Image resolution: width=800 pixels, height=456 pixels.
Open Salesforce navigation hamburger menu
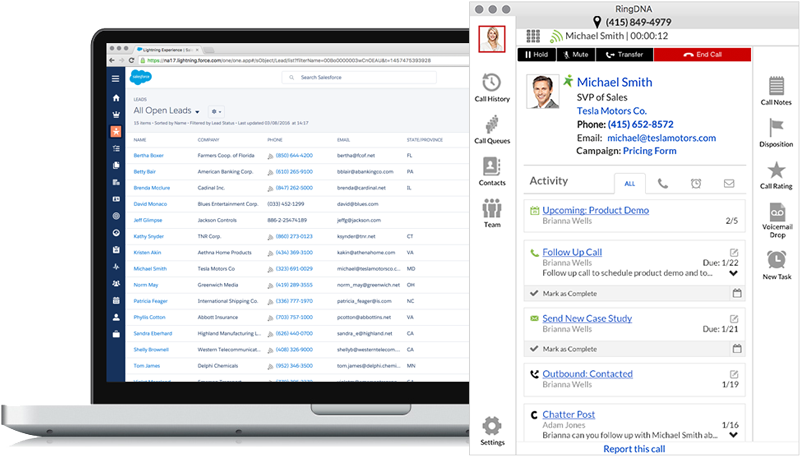pyautogui.click(x=116, y=79)
